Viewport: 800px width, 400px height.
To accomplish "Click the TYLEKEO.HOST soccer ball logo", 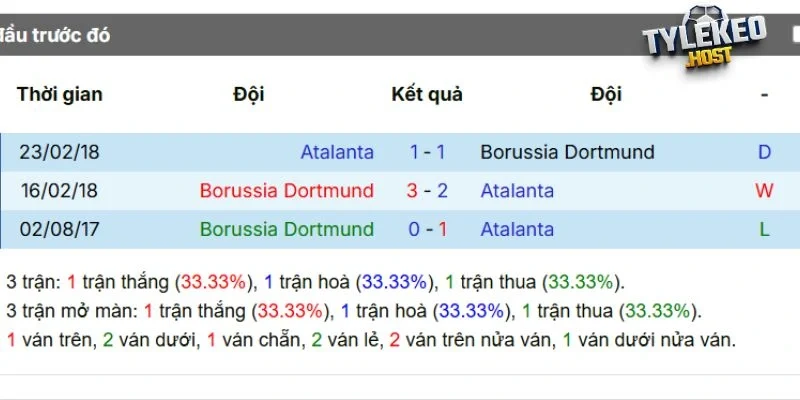I will click(x=704, y=41).
